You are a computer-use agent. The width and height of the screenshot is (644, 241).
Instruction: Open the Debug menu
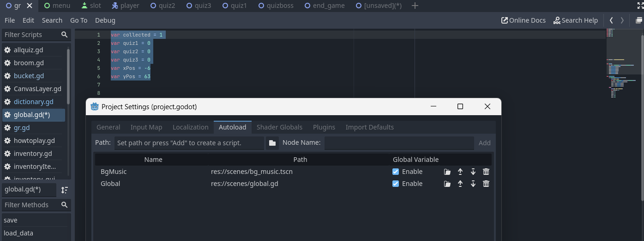105,20
